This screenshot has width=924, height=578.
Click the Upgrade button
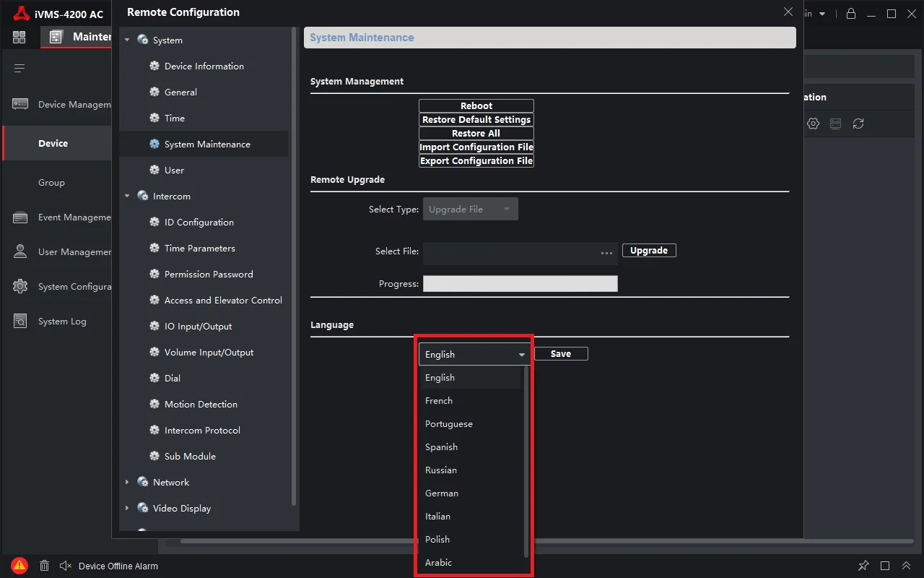[x=649, y=251]
